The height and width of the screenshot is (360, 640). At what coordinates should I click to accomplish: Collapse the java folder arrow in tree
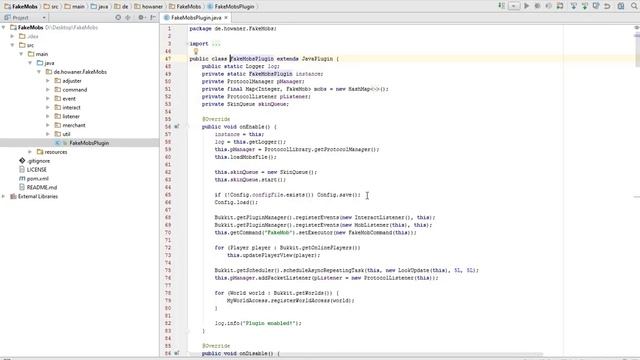tap(31, 63)
